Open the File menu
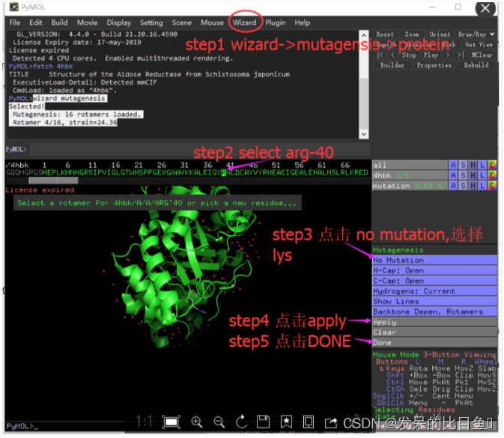Viewport: 504px width, 438px height. click(15, 22)
